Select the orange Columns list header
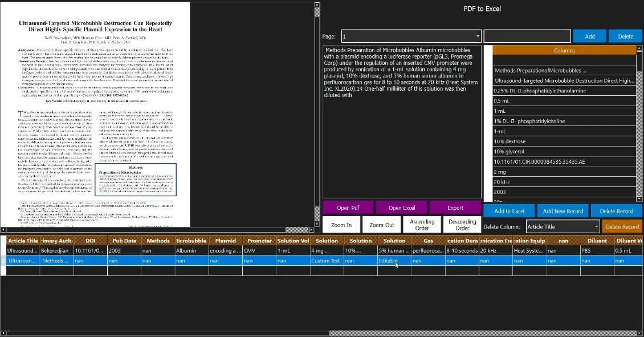Screen dimensions: 644x337 (564, 50)
